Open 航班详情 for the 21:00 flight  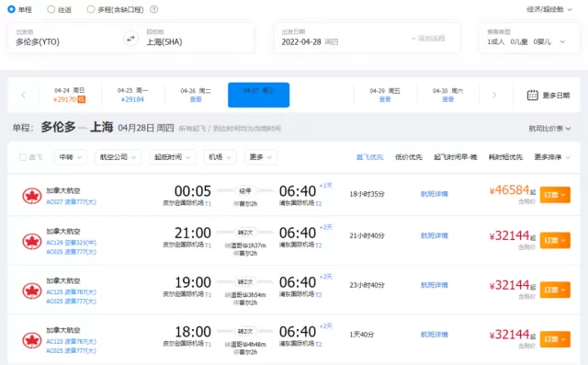point(435,235)
